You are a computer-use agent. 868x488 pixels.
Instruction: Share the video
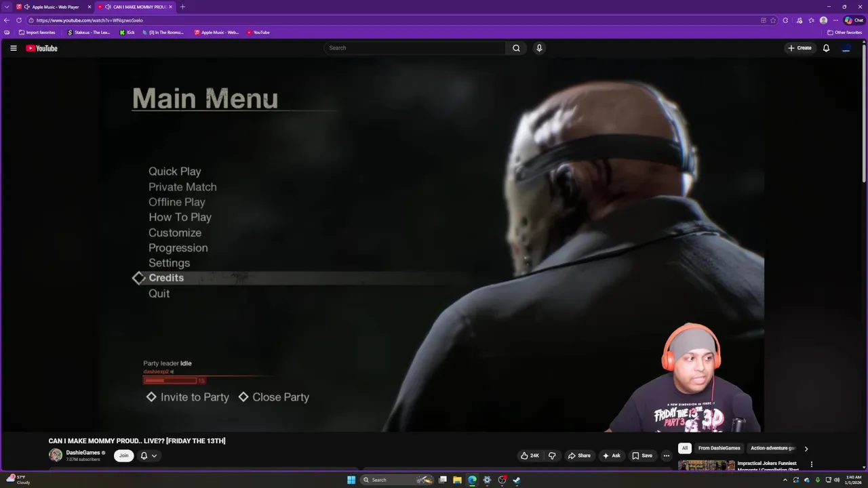point(579,455)
